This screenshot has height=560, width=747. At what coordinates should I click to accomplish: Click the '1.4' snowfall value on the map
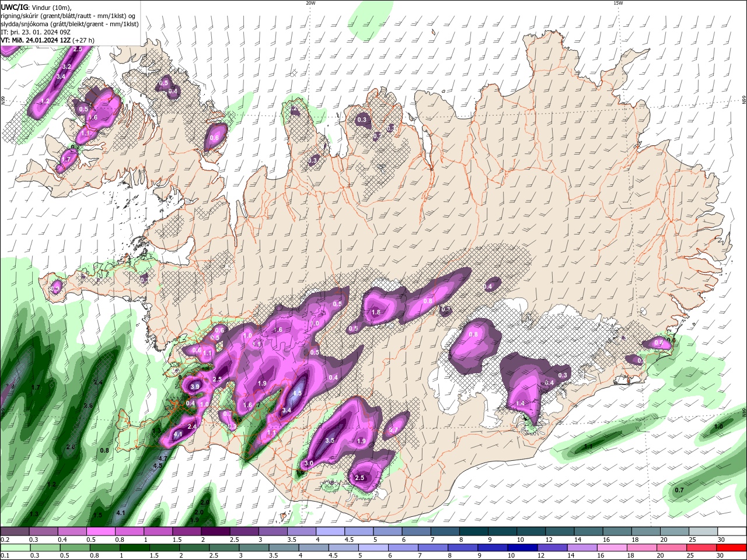point(520,403)
